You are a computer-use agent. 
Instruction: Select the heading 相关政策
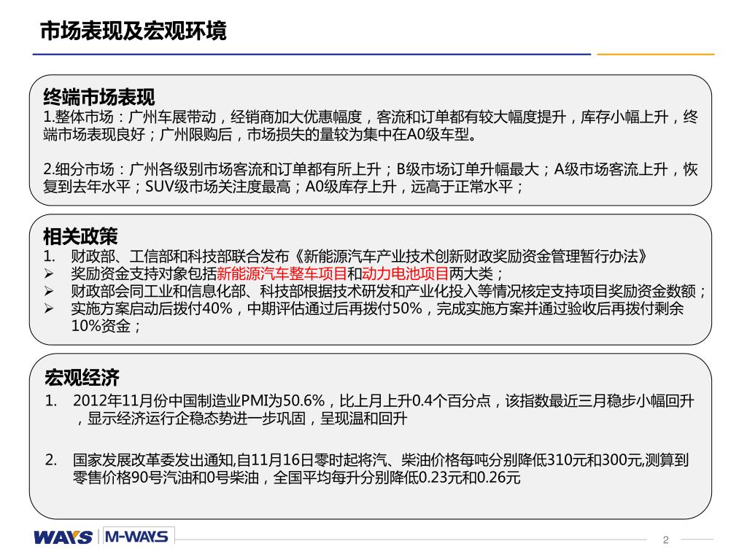[80, 236]
